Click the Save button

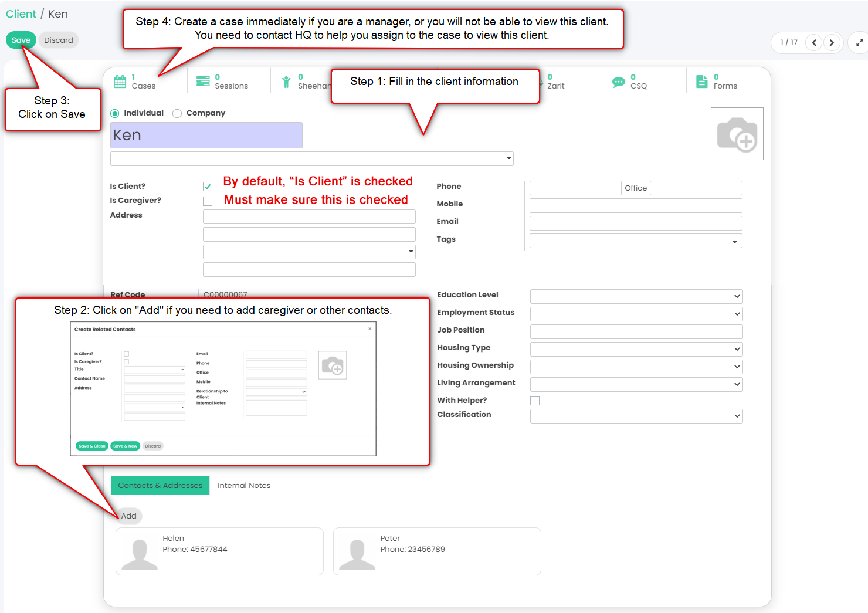click(x=21, y=40)
